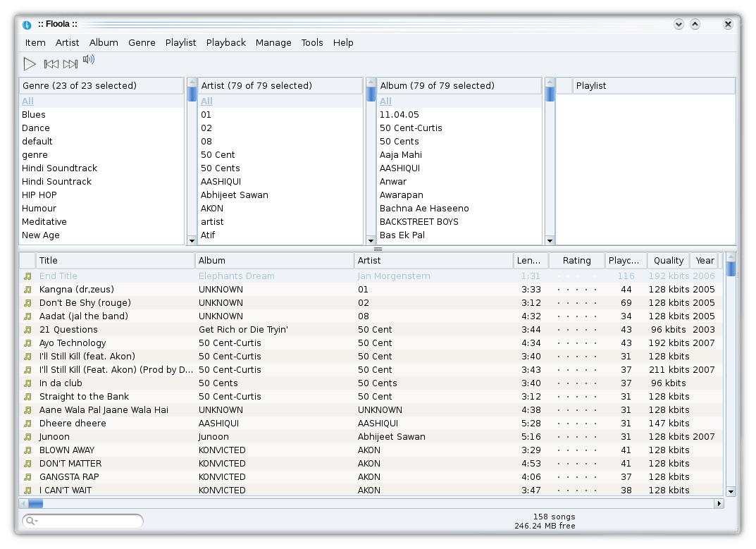
Task: Open the Manage menu
Action: click(273, 42)
